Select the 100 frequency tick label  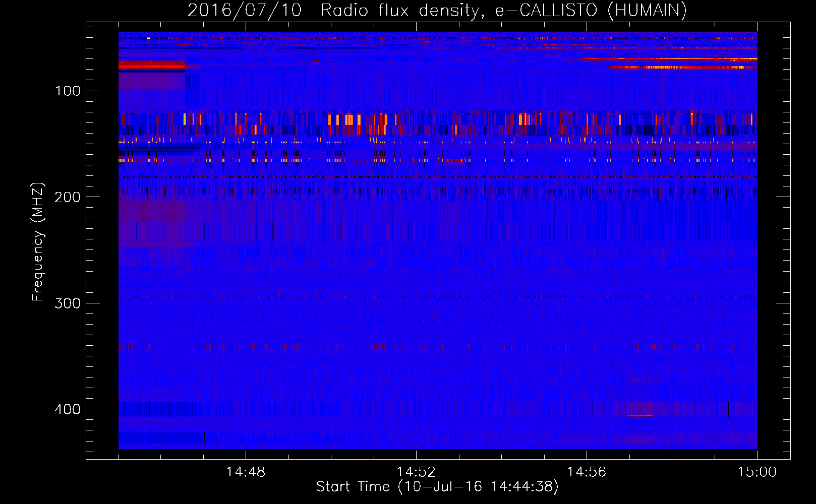pyautogui.click(x=68, y=91)
